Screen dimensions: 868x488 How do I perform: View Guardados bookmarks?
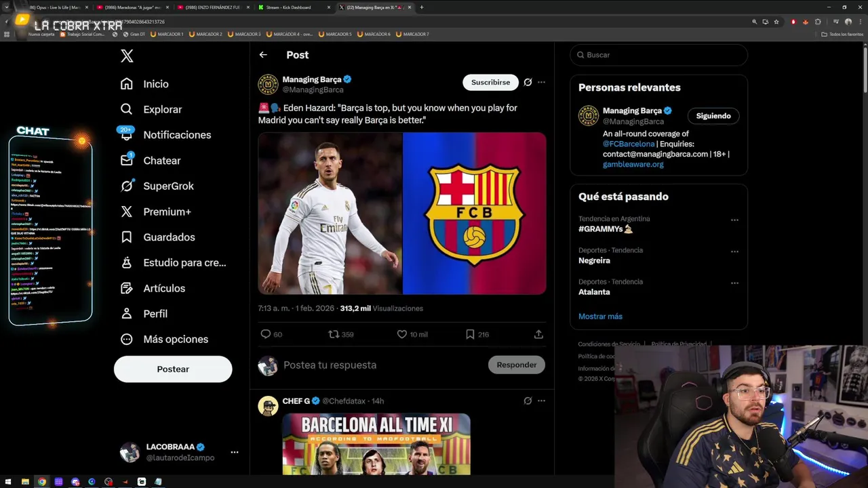[157, 237]
